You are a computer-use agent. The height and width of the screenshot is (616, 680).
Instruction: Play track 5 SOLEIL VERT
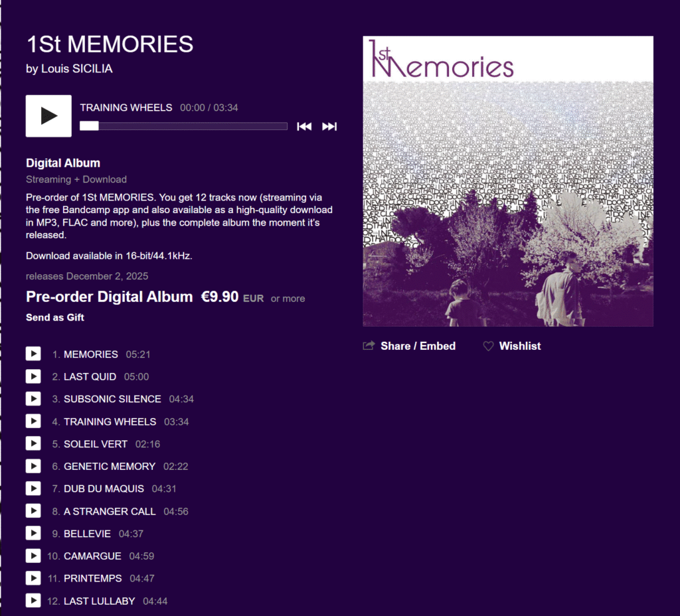click(33, 443)
